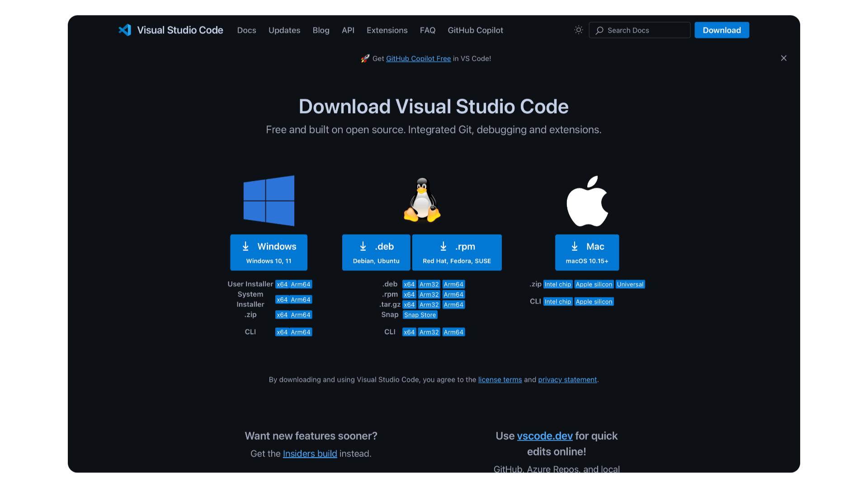
Task: Get the Linux CLI Arm64 build
Action: coord(453,333)
